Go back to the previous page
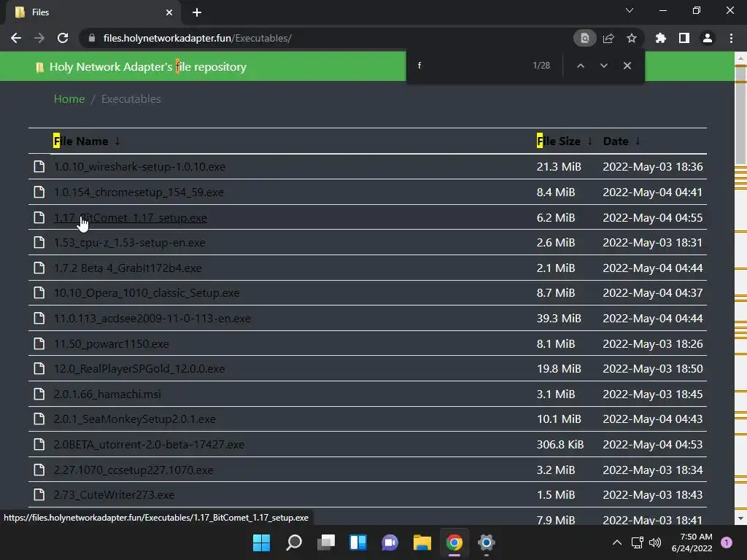 coord(16,38)
